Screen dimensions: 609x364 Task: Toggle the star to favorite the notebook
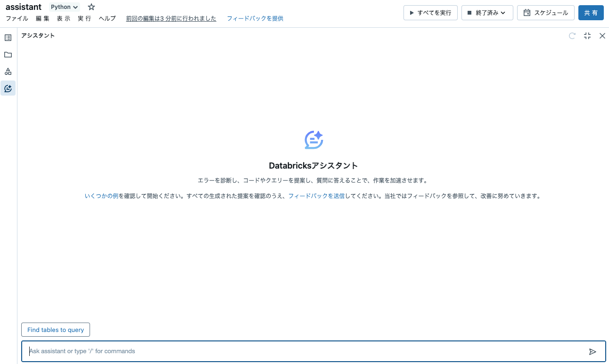coord(91,7)
